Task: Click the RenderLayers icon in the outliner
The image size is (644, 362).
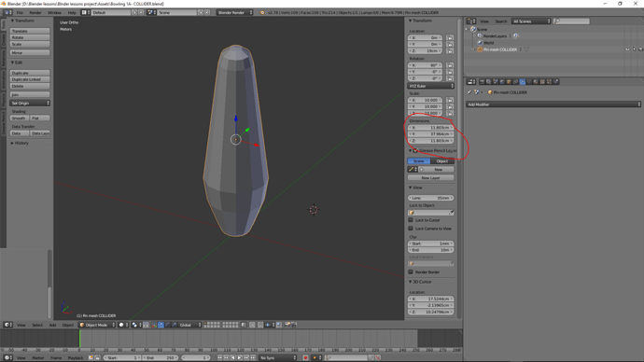Action: coord(480,36)
